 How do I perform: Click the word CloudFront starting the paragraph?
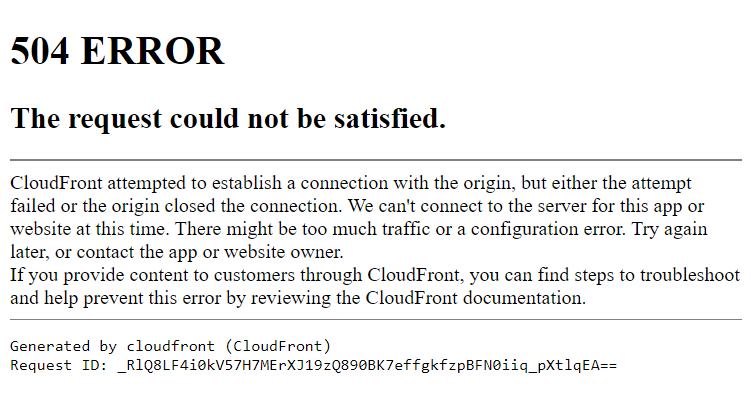pos(57,183)
